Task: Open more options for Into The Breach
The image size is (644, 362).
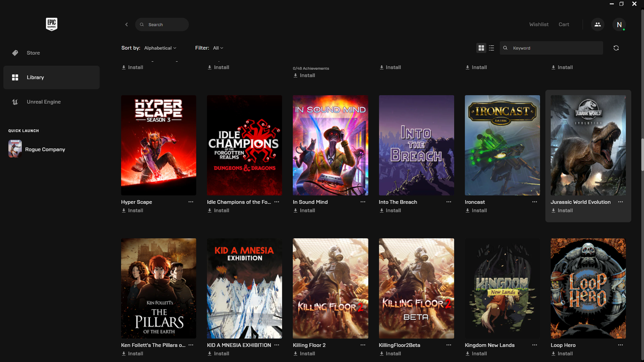Action: pyautogui.click(x=449, y=202)
